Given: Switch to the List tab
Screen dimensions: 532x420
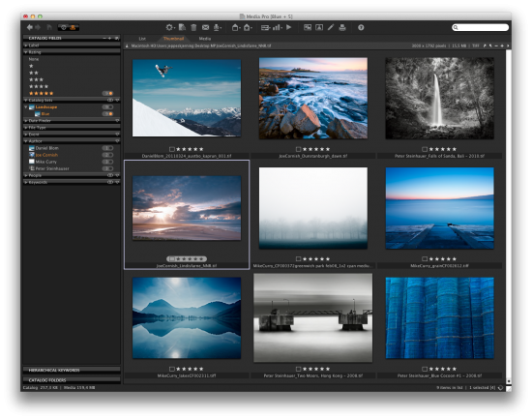Looking at the screenshot, I should point(142,39).
